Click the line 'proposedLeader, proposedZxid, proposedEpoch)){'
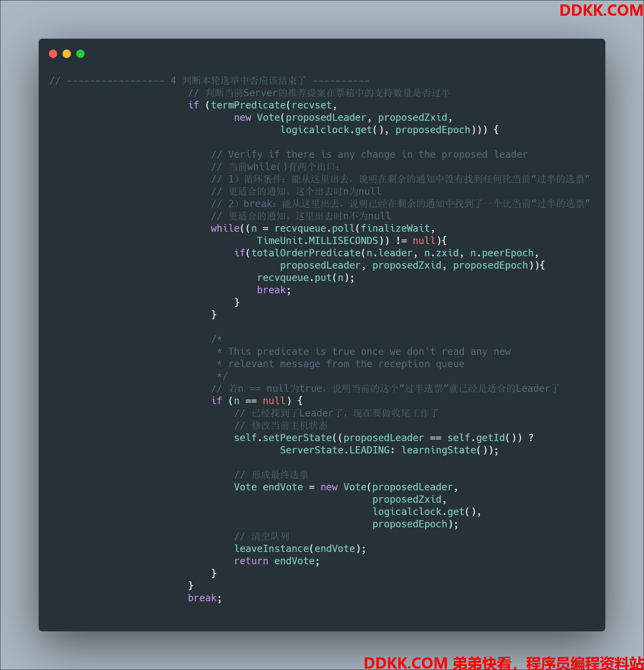Viewport: 644px width, 670px height. coord(412,265)
